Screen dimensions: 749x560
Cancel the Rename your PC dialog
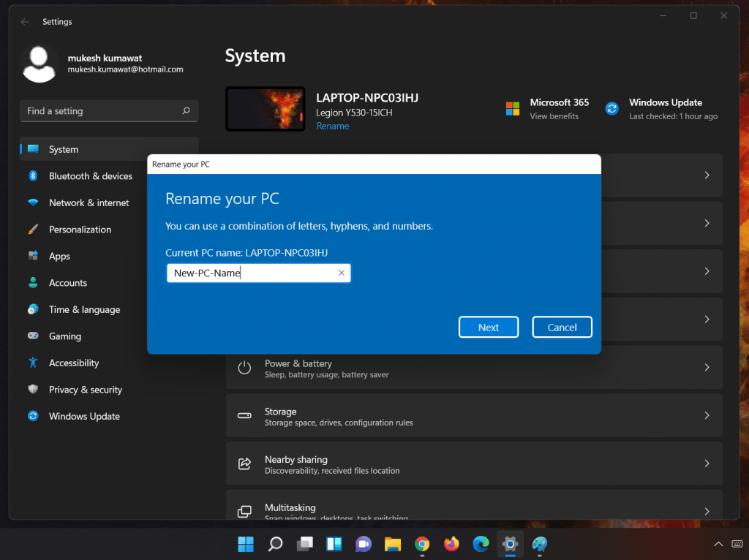[x=562, y=327]
